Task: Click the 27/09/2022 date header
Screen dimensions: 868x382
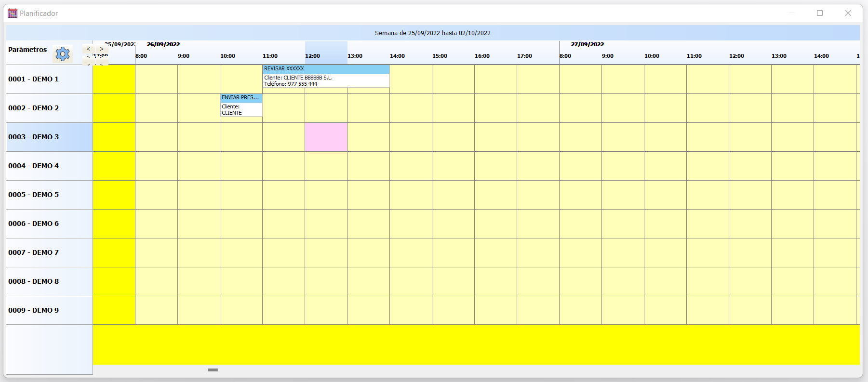Action: click(x=588, y=44)
